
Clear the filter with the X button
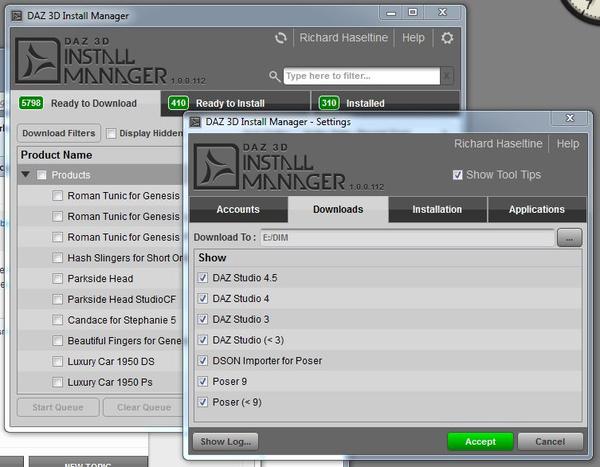click(447, 76)
